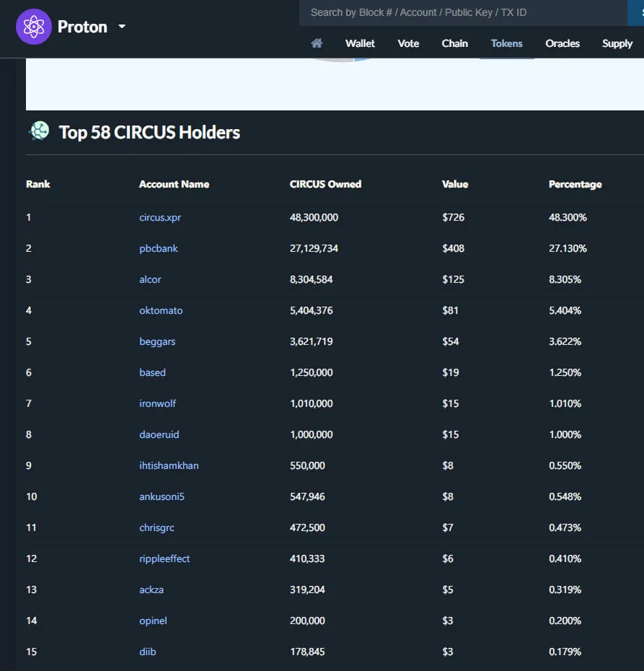Click the 27,129,734 owned amount
Screen dimensions: 644x671
pyautogui.click(x=314, y=249)
